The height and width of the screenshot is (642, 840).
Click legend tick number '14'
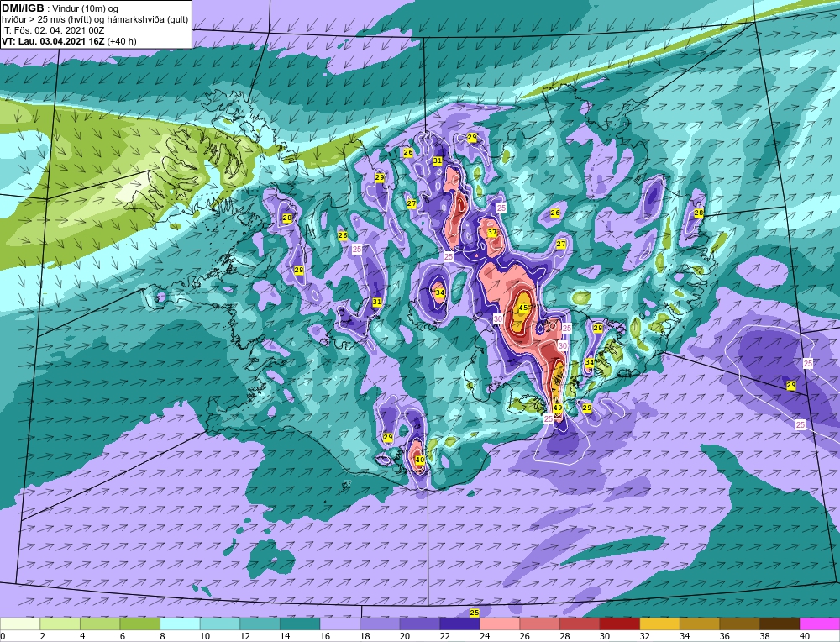pyautogui.click(x=285, y=636)
